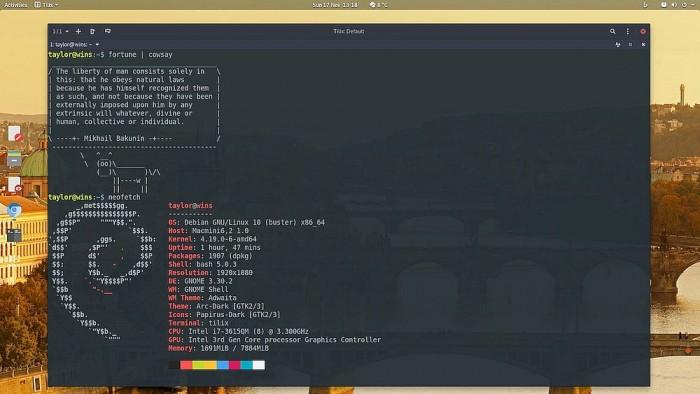
Task: Click the Tilix Default window title
Action: coord(349,31)
